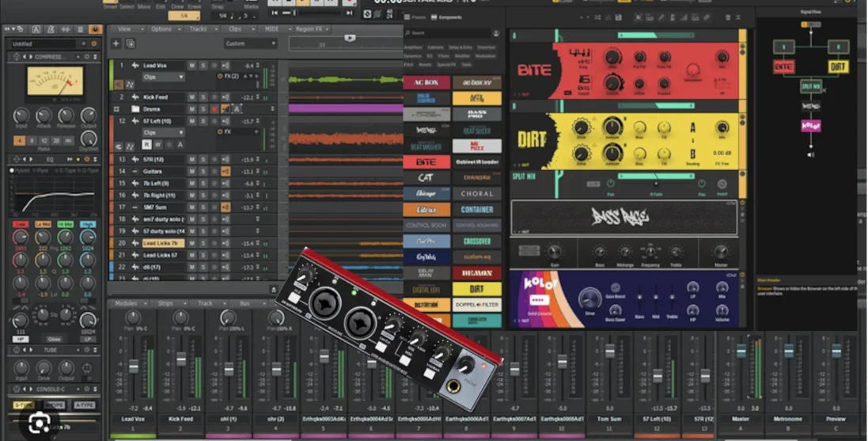Add a new track with the plus icon

pyautogui.click(x=116, y=44)
